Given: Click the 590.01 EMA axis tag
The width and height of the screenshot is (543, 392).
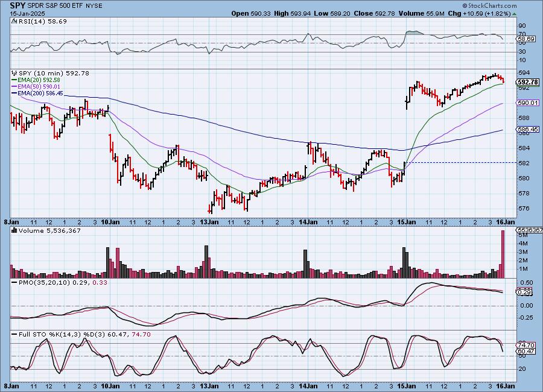Looking at the screenshot, I should (528, 103).
